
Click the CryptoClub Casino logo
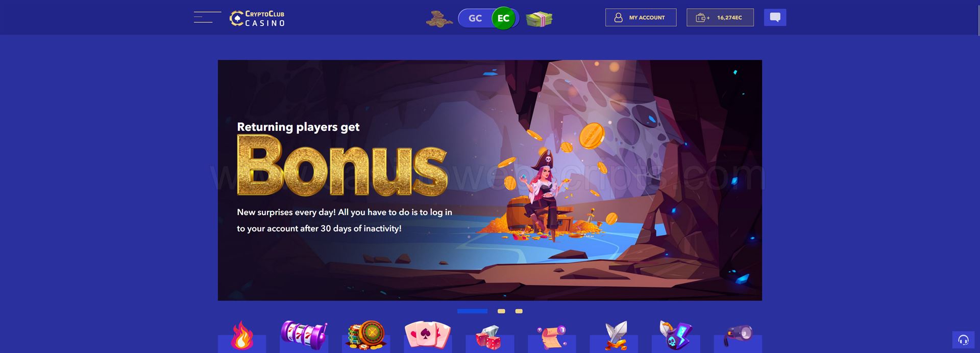tap(257, 18)
